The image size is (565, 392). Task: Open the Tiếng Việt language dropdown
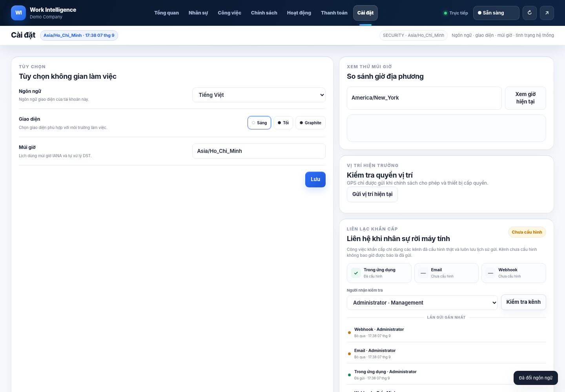(259, 95)
